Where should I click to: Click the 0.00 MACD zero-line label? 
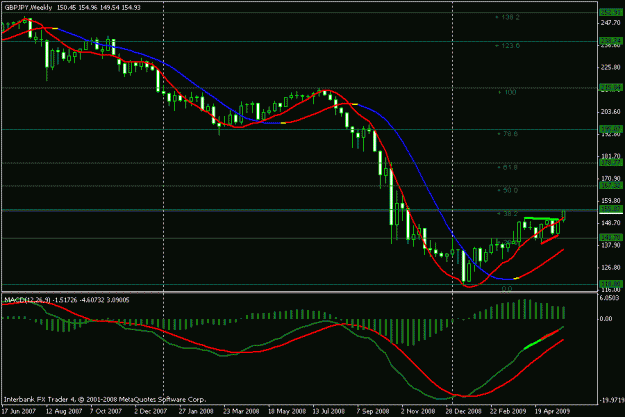point(606,319)
